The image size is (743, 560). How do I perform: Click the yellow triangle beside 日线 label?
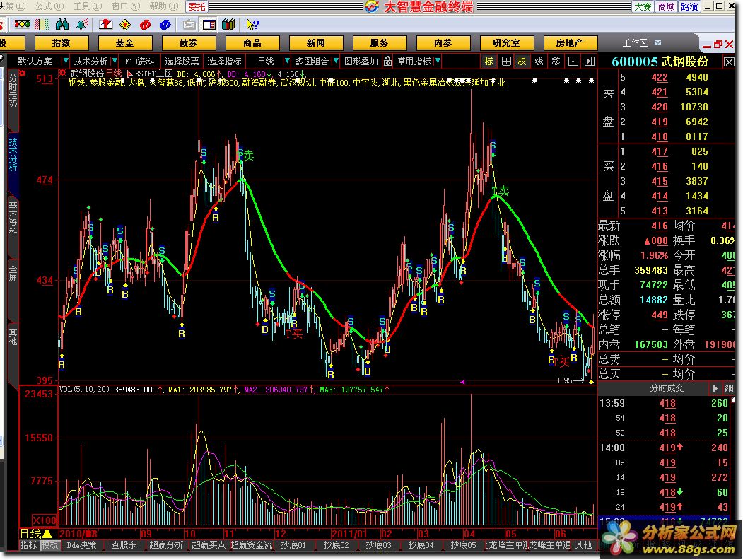pyautogui.click(x=47, y=533)
